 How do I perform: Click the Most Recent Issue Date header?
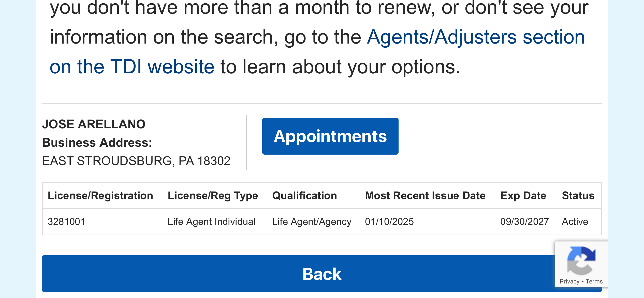(x=425, y=196)
